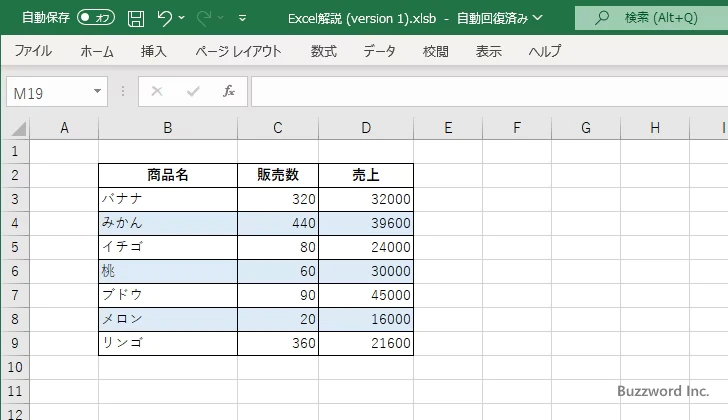The height and width of the screenshot is (420, 728).
Task: Select column H header
Action: (655, 128)
